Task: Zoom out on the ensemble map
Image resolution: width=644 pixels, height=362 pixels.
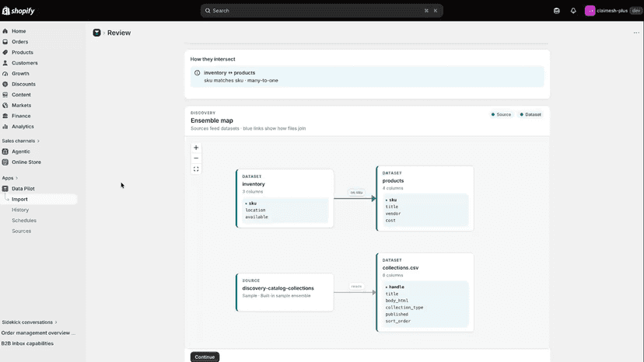Action: pos(196,158)
